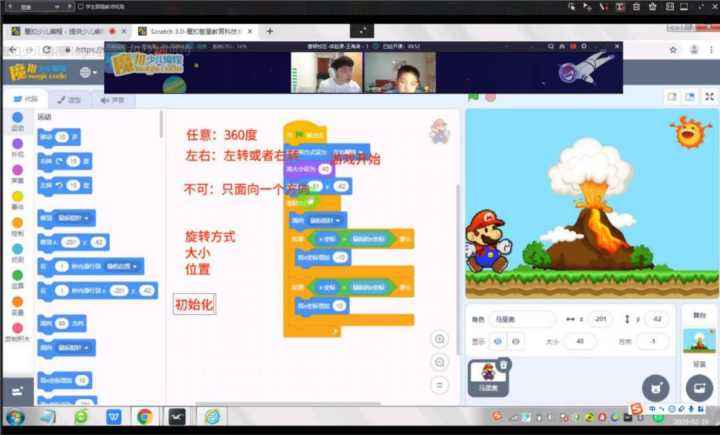
Task: Switch to small stage layout
Action: click(x=672, y=96)
